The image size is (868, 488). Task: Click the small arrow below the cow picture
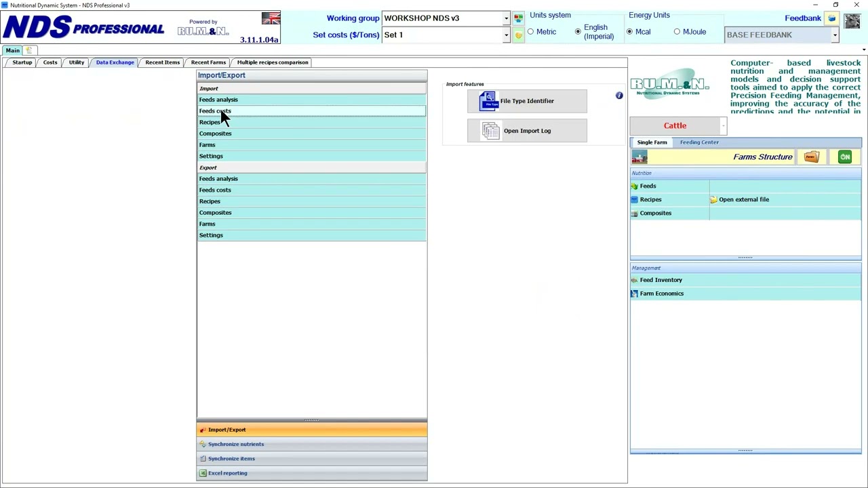pos(863,49)
